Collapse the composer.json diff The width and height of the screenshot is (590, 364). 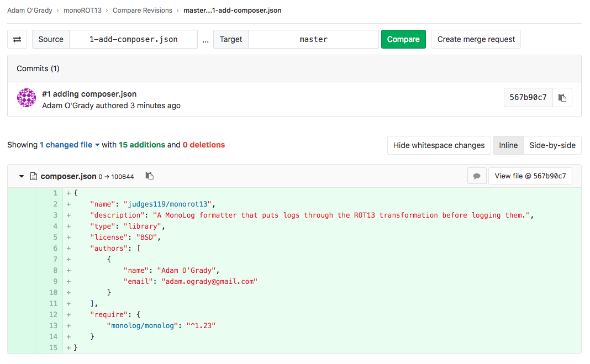(x=22, y=176)
